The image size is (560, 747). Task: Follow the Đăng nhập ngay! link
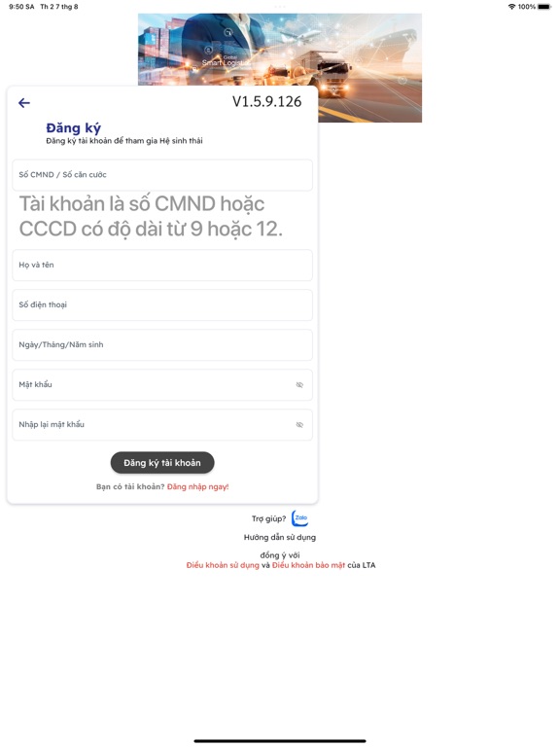[197, 487]
